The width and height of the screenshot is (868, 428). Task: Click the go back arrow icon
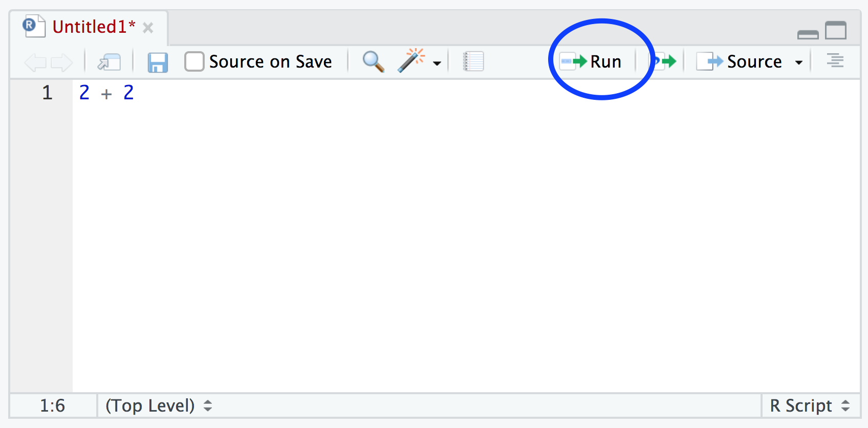pyautogui.click(x=35, y=62)
